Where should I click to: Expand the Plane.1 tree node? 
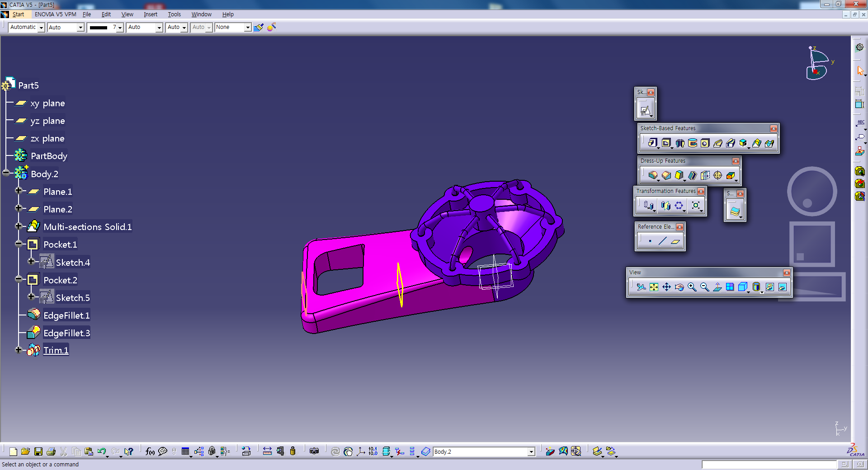coord(19,191)
